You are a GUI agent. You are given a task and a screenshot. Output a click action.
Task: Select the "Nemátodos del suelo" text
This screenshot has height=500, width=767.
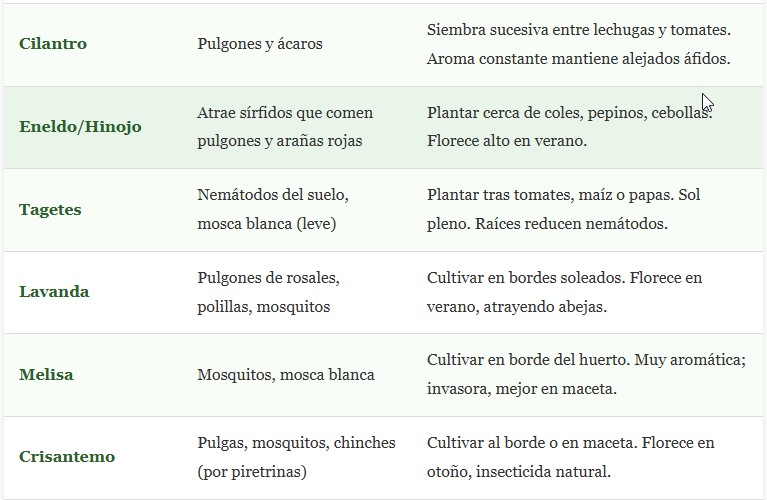pyautogui.click(x=273, y=195)
